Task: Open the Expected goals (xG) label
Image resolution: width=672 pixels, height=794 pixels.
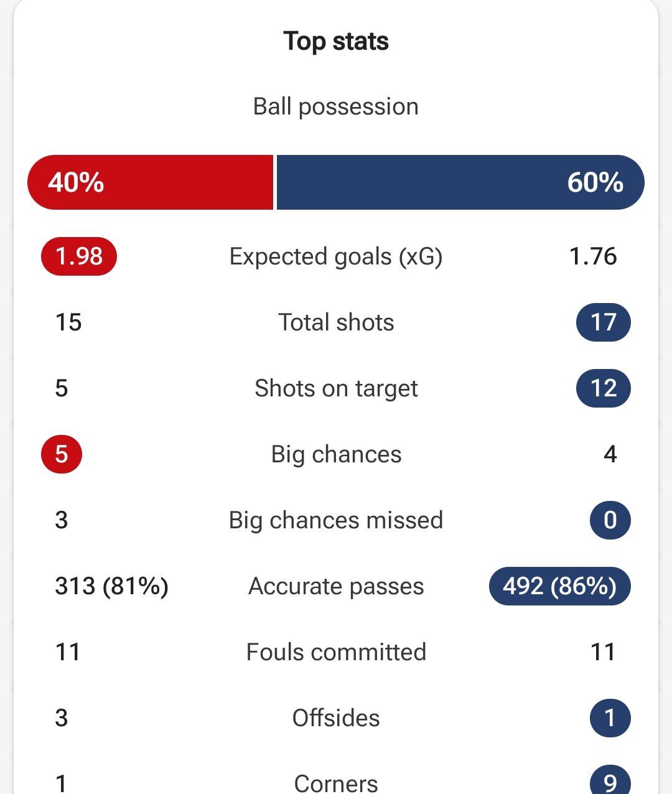Action: click(336, 257)
